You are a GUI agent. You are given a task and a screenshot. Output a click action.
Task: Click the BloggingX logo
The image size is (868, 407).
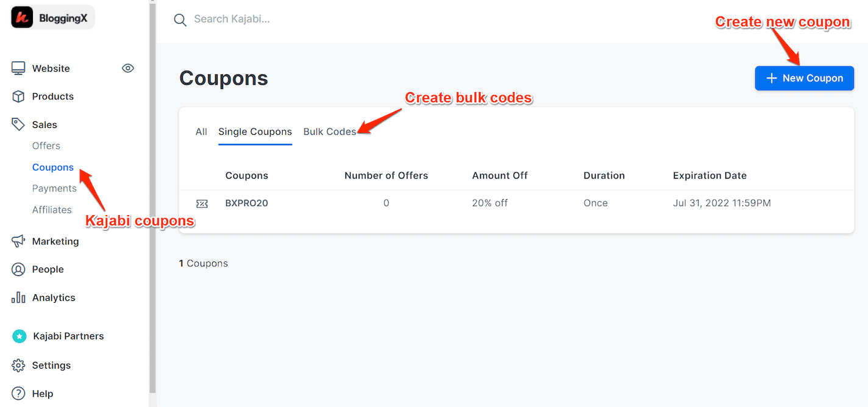coord(52,17)
